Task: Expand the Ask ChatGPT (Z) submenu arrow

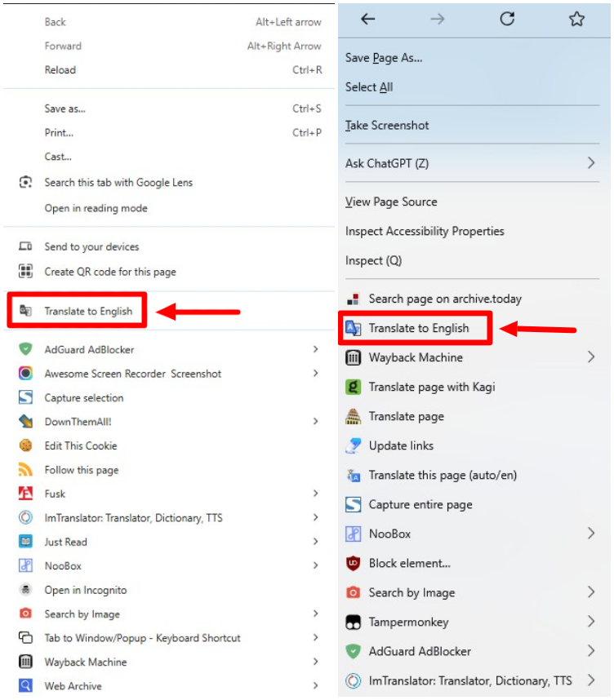Action: tap(591, 163)
